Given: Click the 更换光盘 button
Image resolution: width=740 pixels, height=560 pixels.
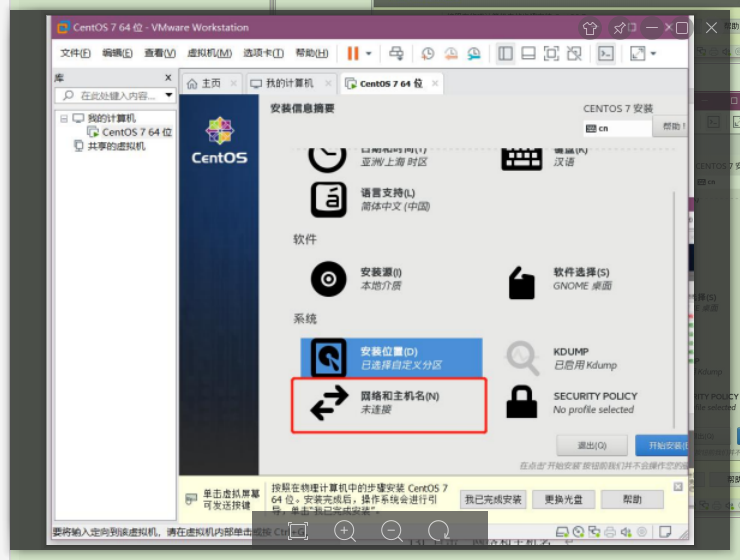Looking at the screenshot, I should coord(563,500).
